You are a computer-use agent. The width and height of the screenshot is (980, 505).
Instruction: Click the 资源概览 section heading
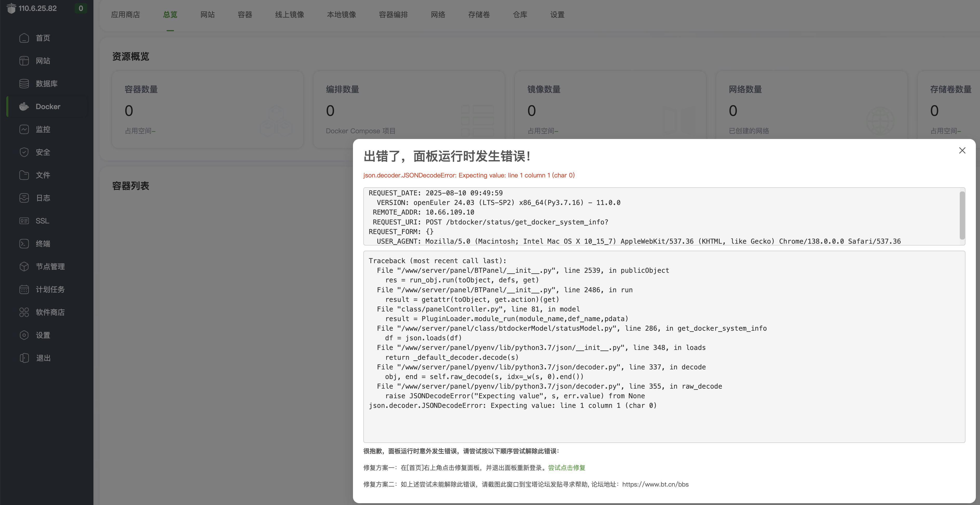pos(131,56)
